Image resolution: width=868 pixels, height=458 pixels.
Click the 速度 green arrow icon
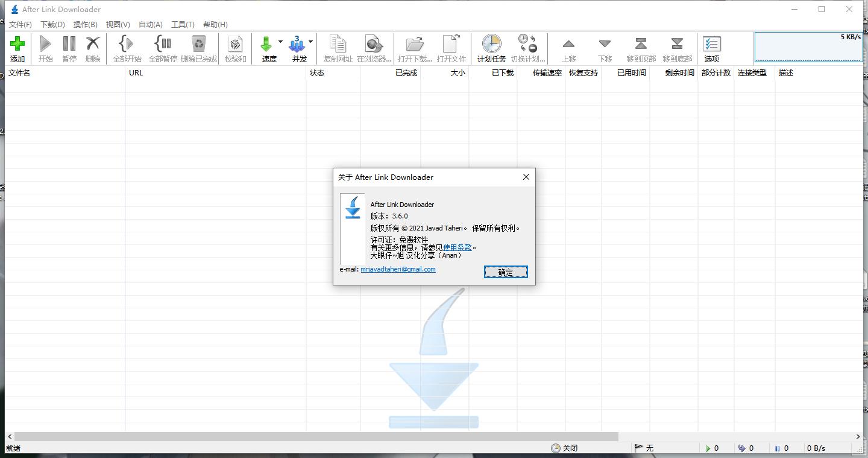tap(266, 43)
